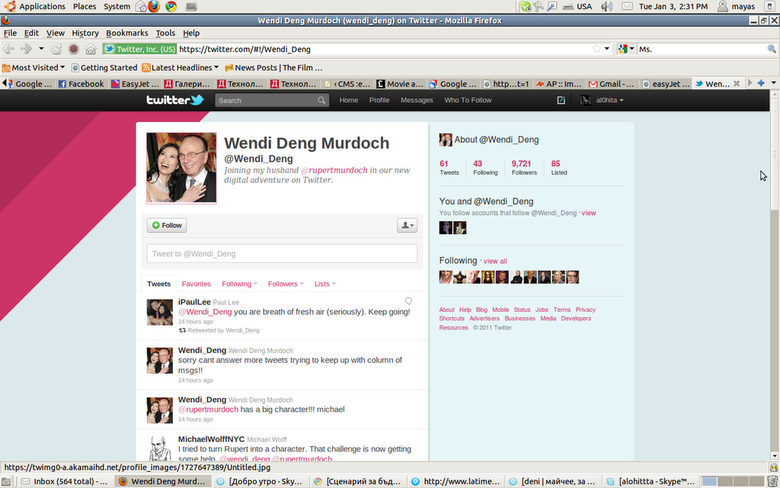
Task: Open News Posts | The Film bookmark
Action: (x=274, y=67)
